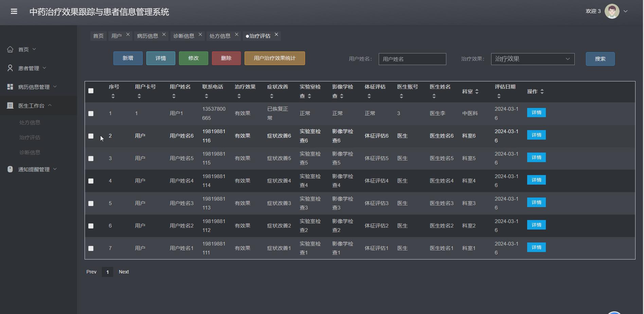Click the 新增 button to add a record

[128, 58]
